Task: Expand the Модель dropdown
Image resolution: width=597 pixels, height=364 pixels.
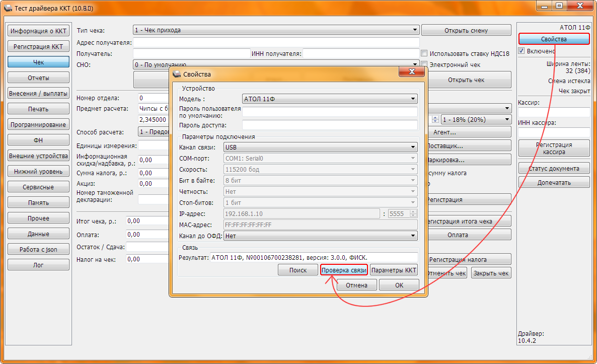Action: (x=330, y=99)
